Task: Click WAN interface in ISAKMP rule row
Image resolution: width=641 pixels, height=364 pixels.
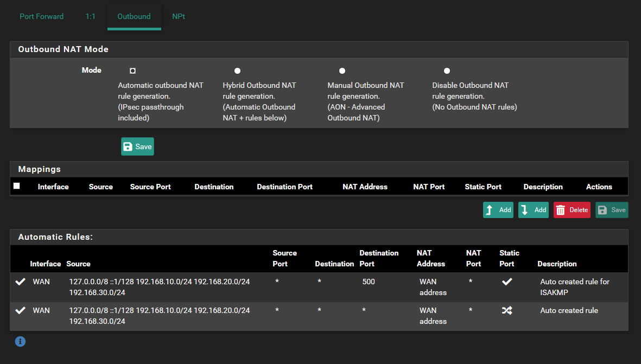Action: (41, 282)
